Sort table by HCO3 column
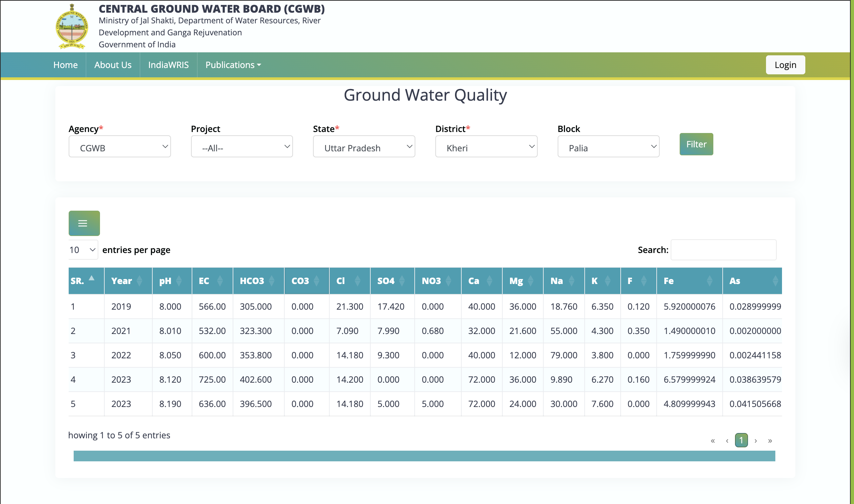Image resolution: width=854 pixels, height=504 pixels. (x=258, y=281)
